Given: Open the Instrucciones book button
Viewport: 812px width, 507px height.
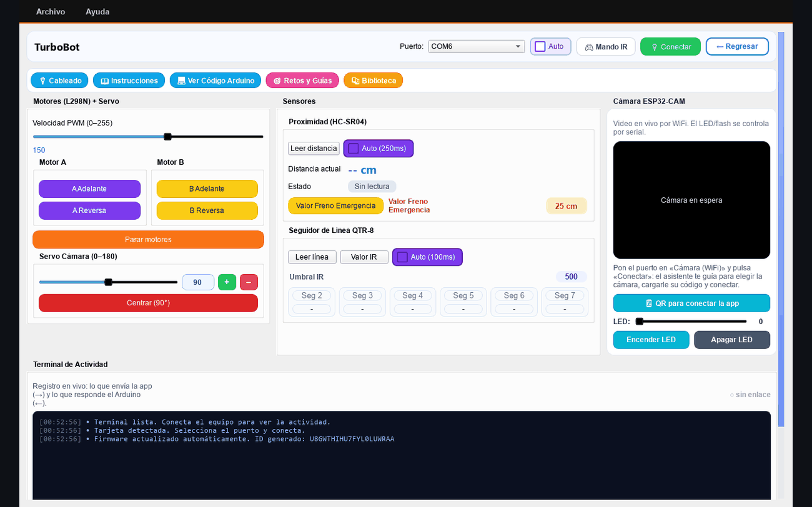Looking at the screenshot, I should pyautogui.click(x=129, y=81).
